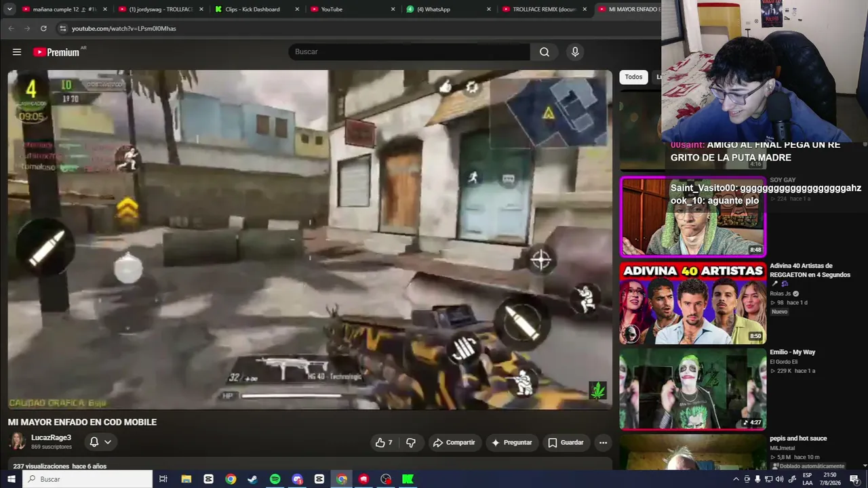Open LucazRage3 channel avatar
Viewport: 868px width, 488px height.
click(x=18, y=442)
